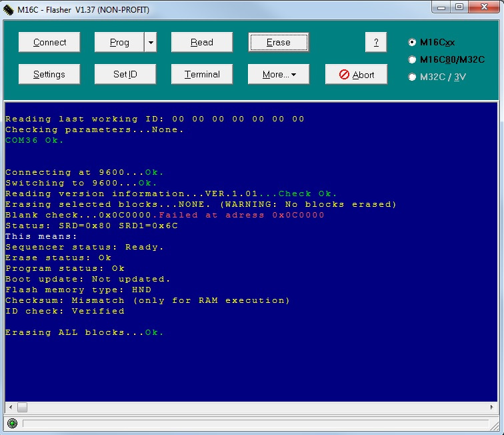
Task: Click the 'Sequencer status: Ready.' line
Action: point(85,247)
